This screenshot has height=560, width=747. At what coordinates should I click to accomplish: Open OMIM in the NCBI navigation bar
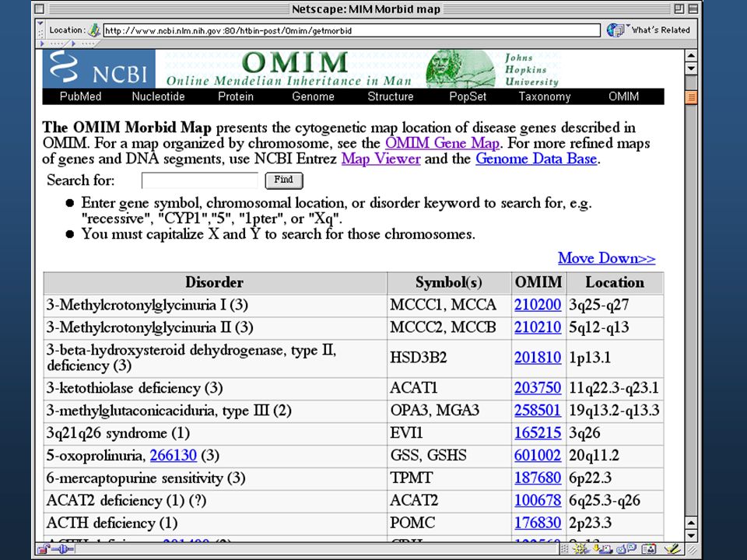(623, 96)
